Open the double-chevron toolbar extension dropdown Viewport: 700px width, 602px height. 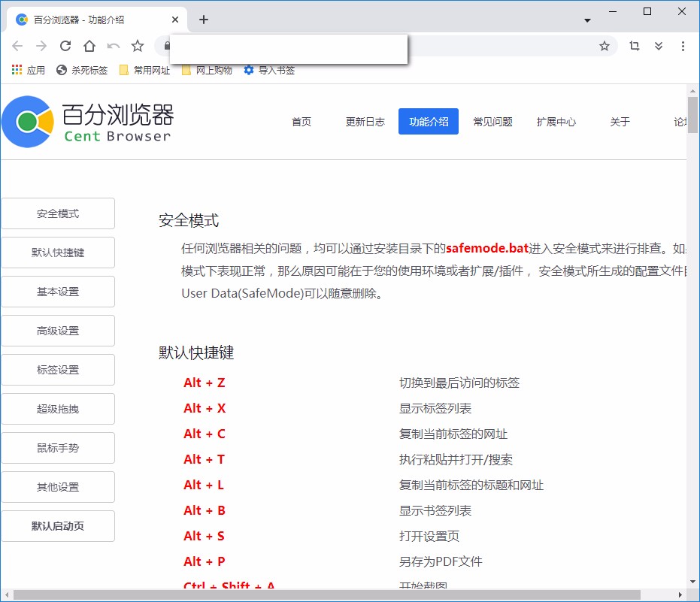pos(659,46)
